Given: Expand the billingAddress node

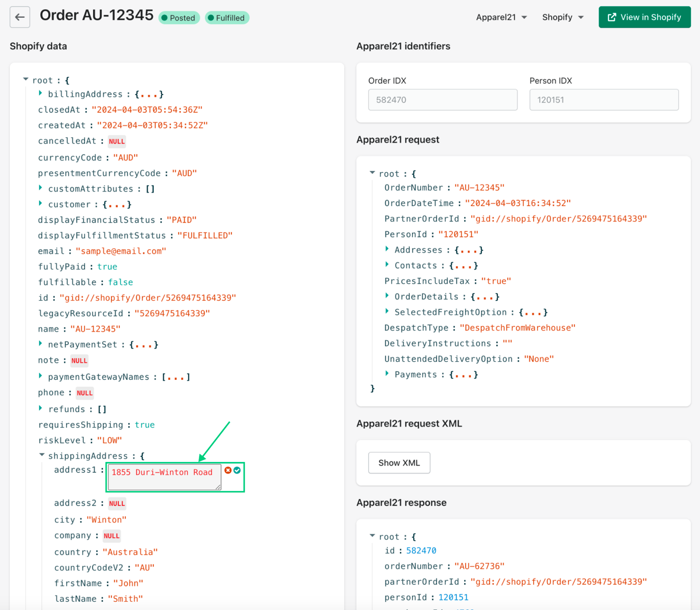Looking at the screenshot, I should (x=41, y=93).
